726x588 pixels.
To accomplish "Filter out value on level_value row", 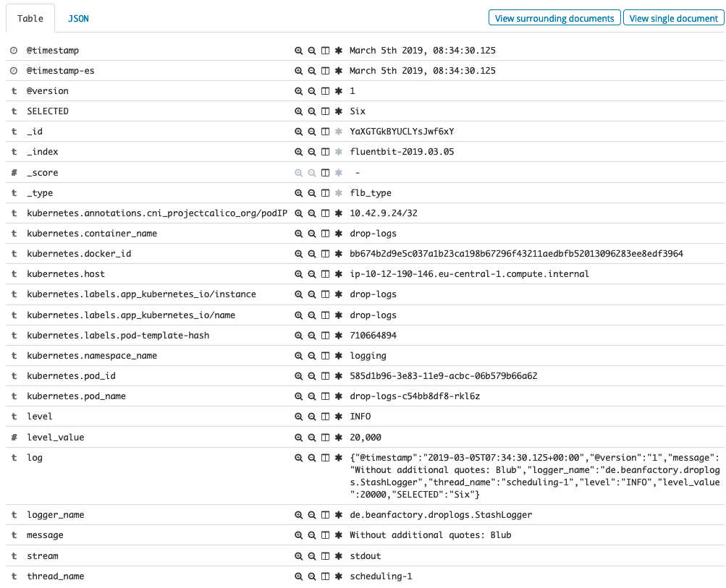I will pyautogui.click(x=312, y=437).
